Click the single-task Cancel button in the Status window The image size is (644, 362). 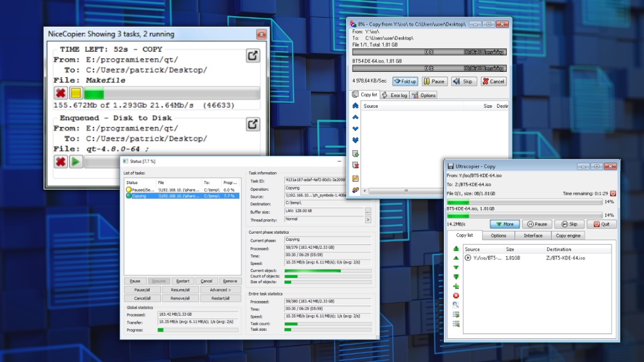(x=207, y=281)
